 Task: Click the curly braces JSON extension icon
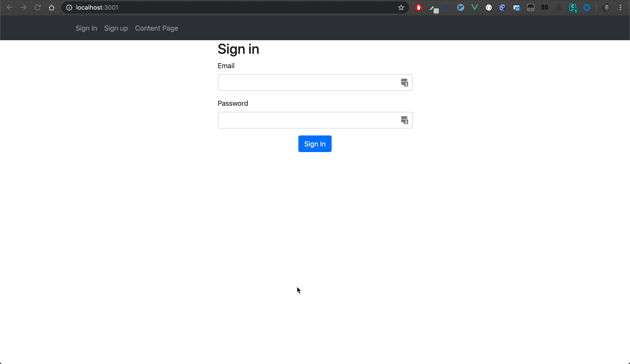pyautogui.click(x=489, y=7)
